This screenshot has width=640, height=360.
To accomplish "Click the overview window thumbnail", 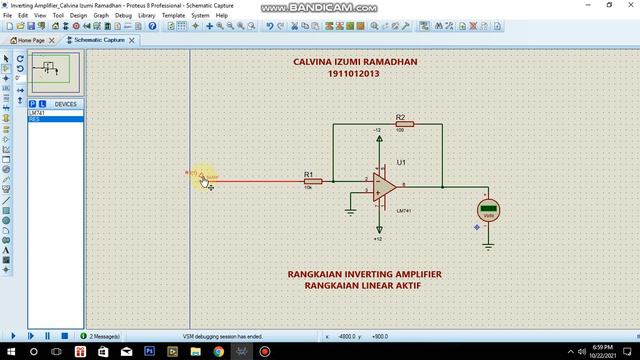I will point(56,72).
